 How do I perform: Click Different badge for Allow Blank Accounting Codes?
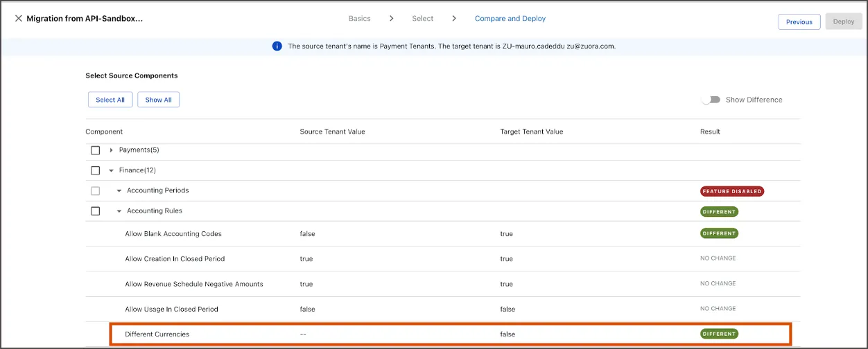point(719,233)
